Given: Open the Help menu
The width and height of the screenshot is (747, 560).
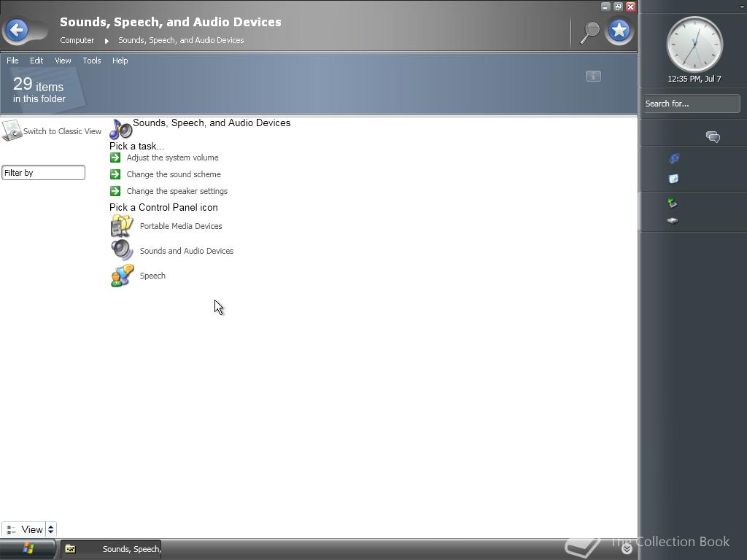Looking at the screenshot, I should [120, 61].
